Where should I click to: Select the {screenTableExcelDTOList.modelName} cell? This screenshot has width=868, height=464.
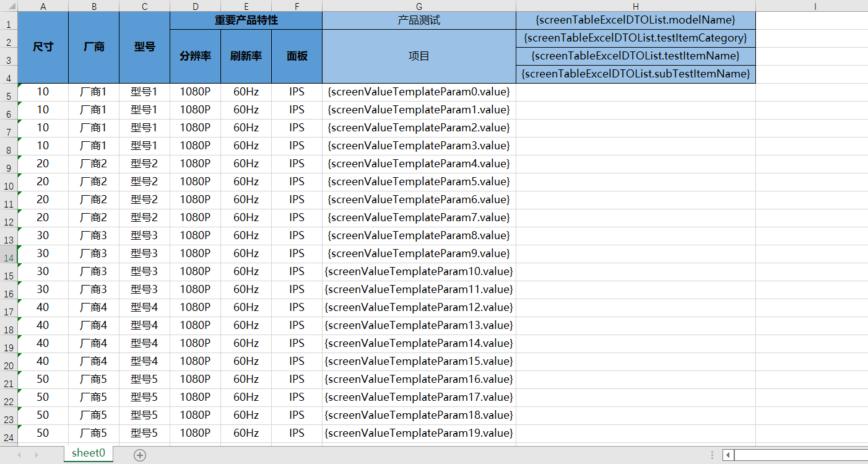coord(636,20)
